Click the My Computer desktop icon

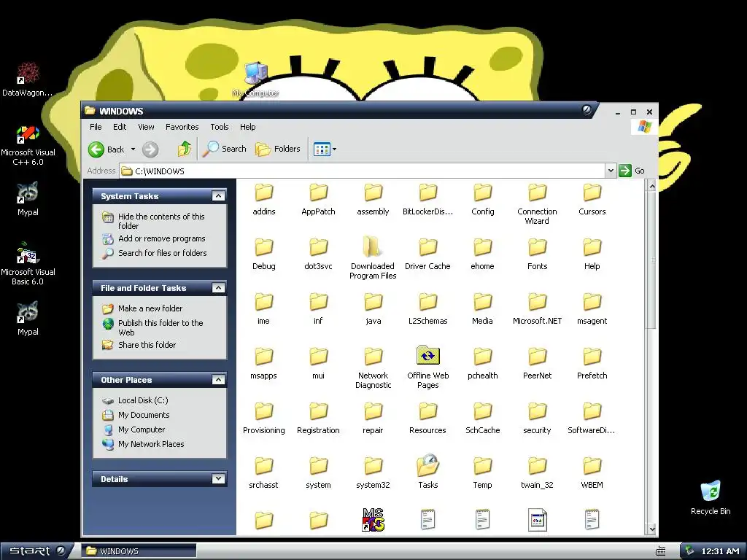click(256, 79)
